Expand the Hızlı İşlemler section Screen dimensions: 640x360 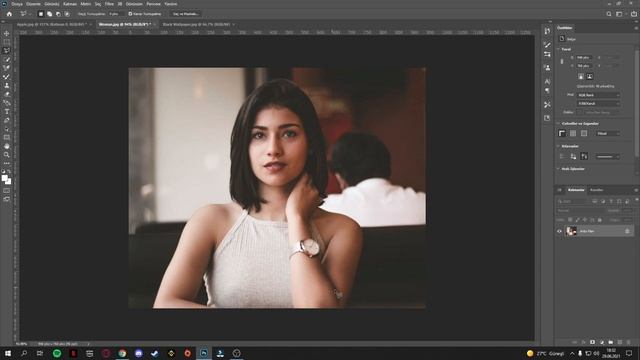coord(558,169)
